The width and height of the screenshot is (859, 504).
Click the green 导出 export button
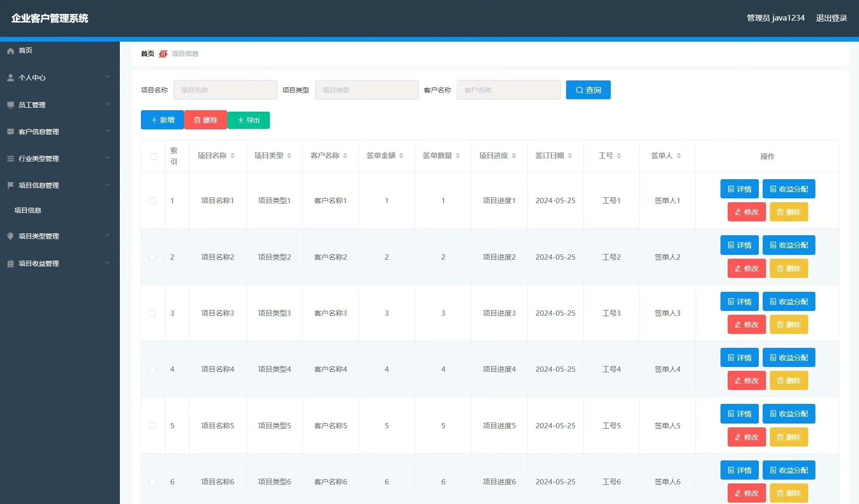tap(248, 120)
